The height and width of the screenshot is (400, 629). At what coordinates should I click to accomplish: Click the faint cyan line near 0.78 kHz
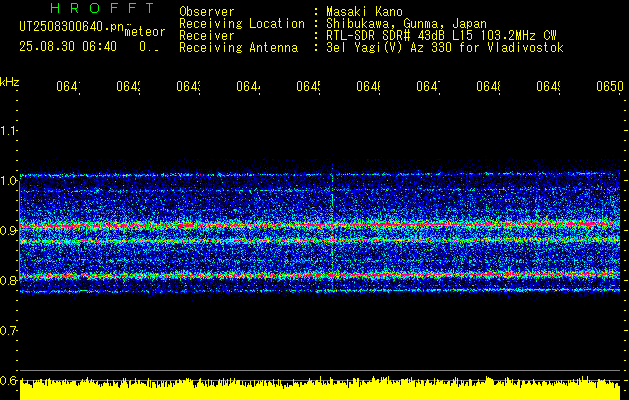pyautogui.click(x=320, y=290)
